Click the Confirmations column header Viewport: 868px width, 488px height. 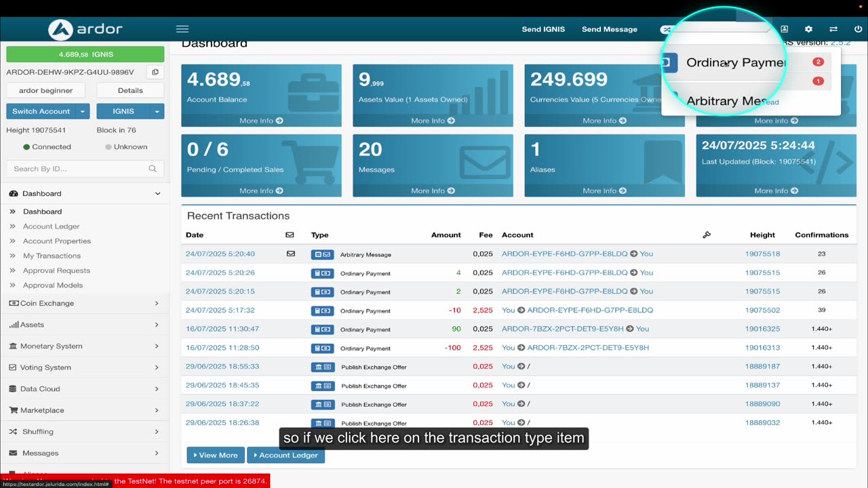(821, 235)
